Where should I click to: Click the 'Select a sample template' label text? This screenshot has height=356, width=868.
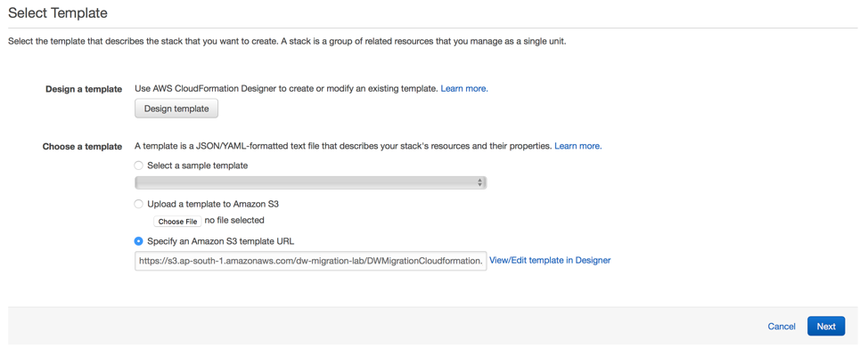[198, 166]
